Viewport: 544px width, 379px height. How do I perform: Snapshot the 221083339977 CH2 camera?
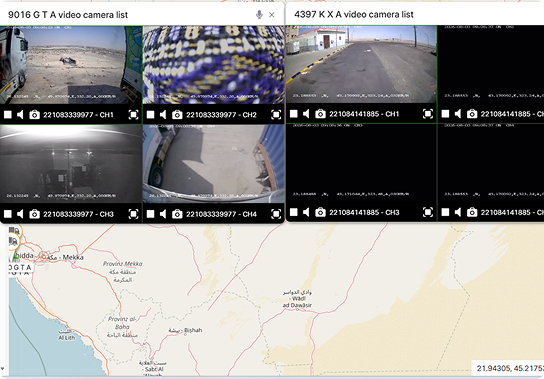click(x=177, y=115)
